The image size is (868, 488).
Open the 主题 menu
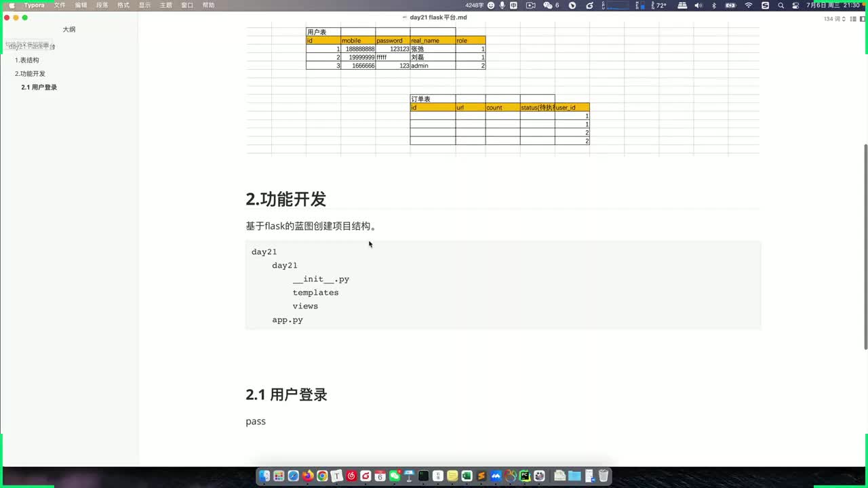(x=165, y=5)
